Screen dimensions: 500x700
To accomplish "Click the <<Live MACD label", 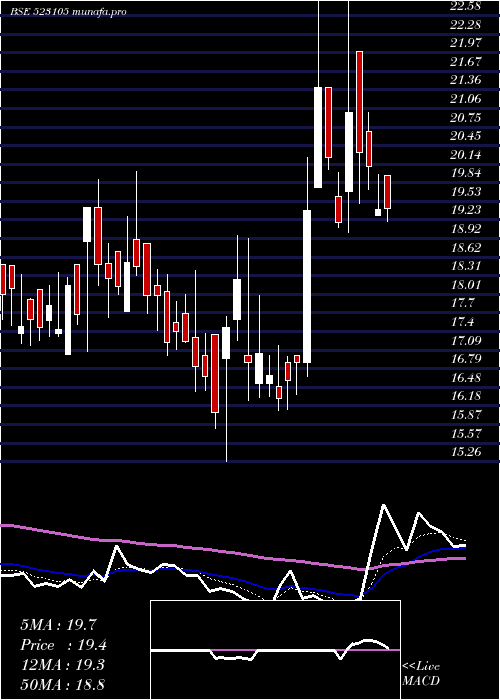I will point(421,674).
